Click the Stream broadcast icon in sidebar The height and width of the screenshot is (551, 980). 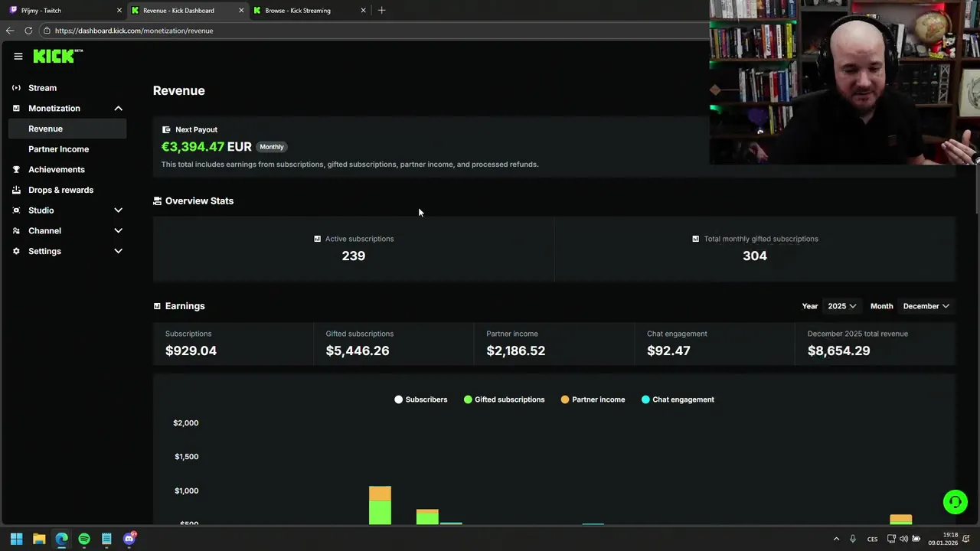coord(16,88)
